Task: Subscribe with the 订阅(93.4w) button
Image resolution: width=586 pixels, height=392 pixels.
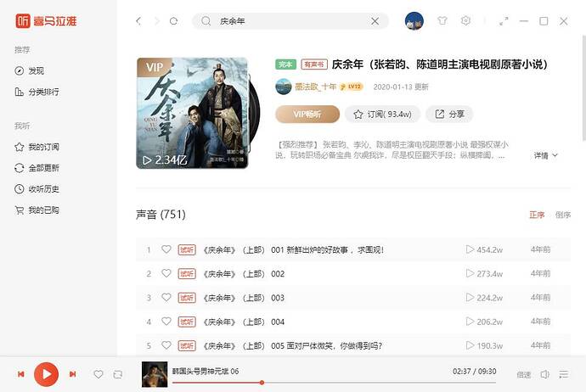Action: 382,115
